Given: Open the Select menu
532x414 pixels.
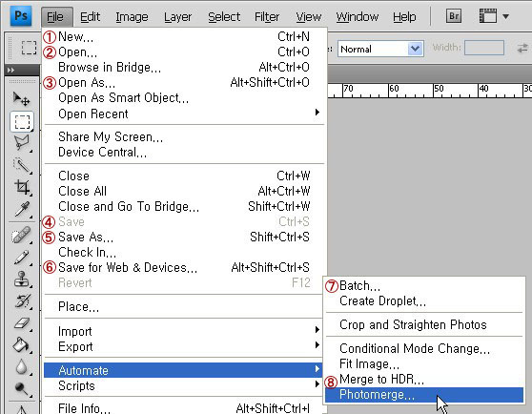Looking at the screenshot, I should (x=224, y=16).
